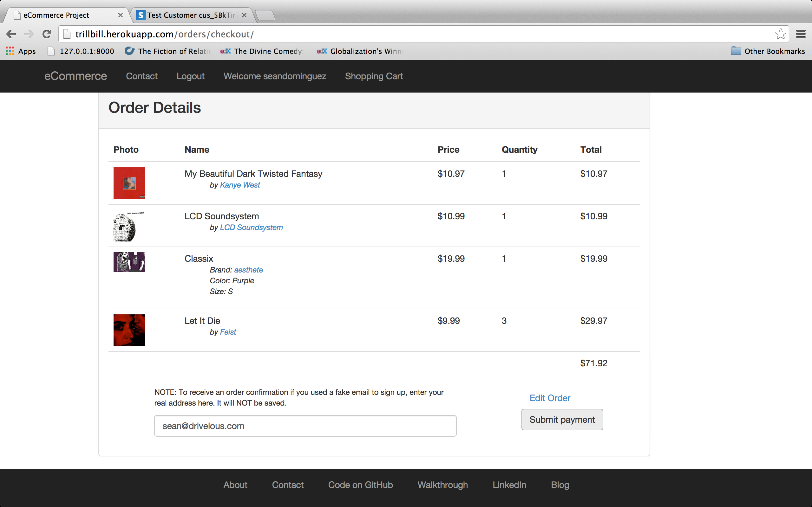Click the browser back arrow
812x507 pixels.
click(x=11, y=34)
